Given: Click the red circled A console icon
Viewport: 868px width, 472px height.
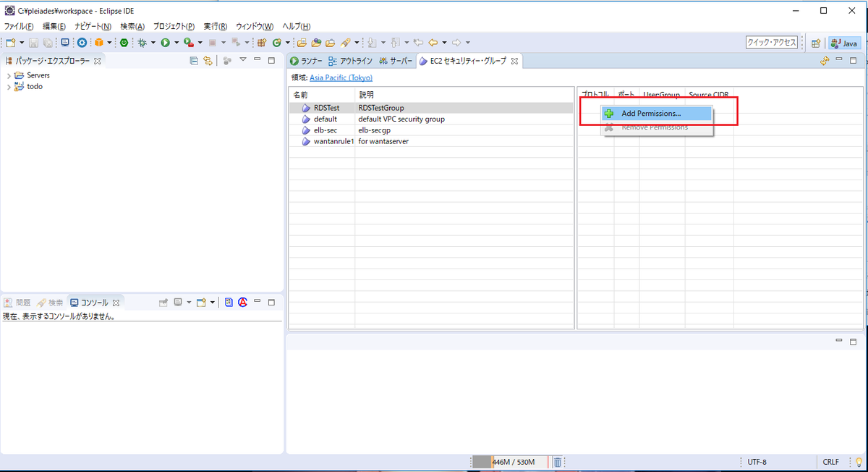Looking at the screenshot, I should pos(243,302).
